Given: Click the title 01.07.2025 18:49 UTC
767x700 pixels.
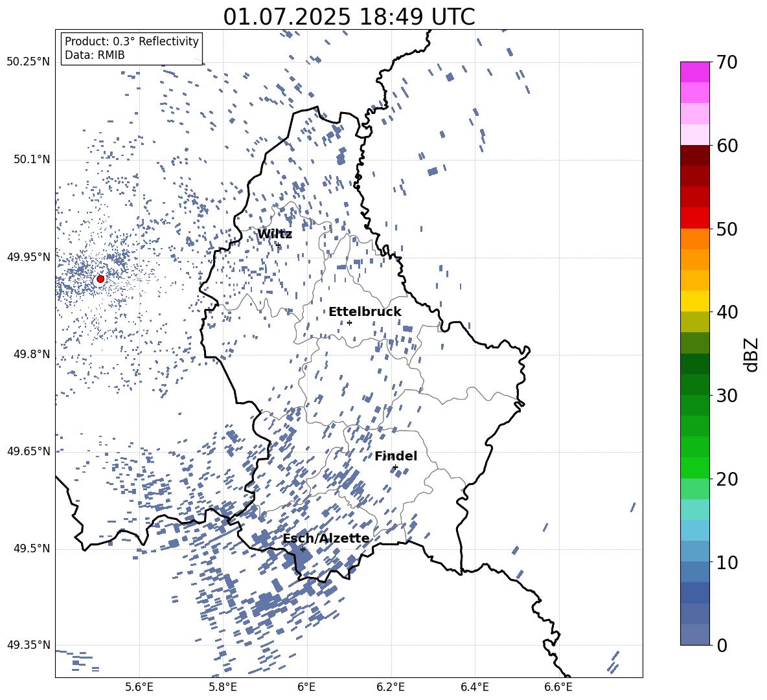Looking at the screenshot, I should coord(349,17).
